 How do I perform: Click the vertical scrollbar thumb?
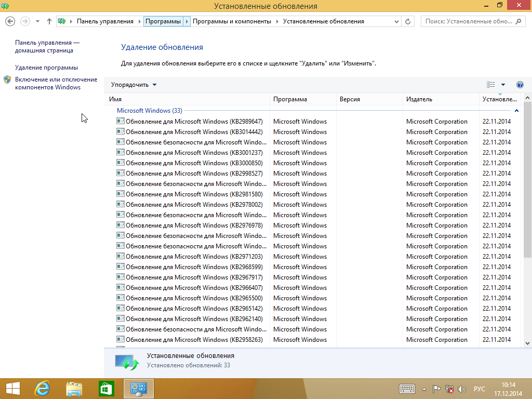coord(527,180)
